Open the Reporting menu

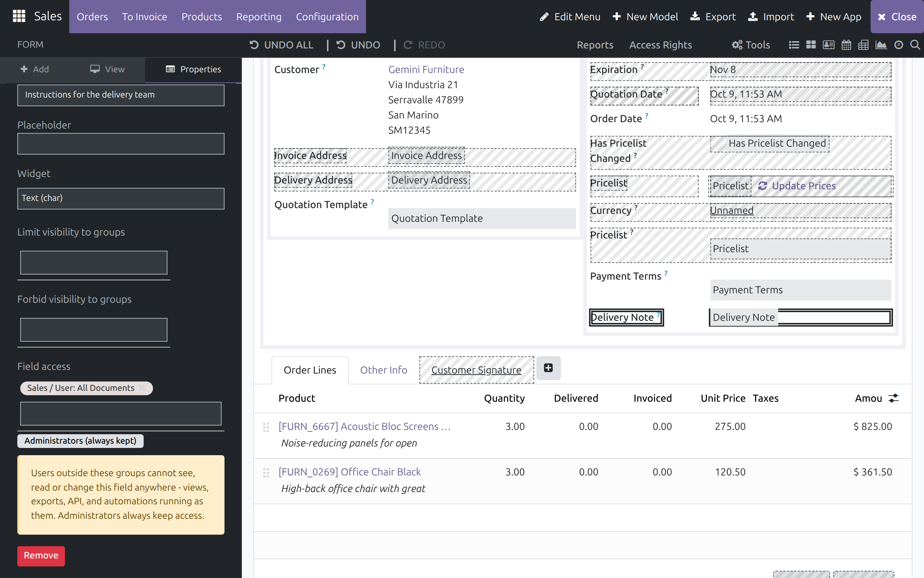pyautogui.click(x=258, y=17)
